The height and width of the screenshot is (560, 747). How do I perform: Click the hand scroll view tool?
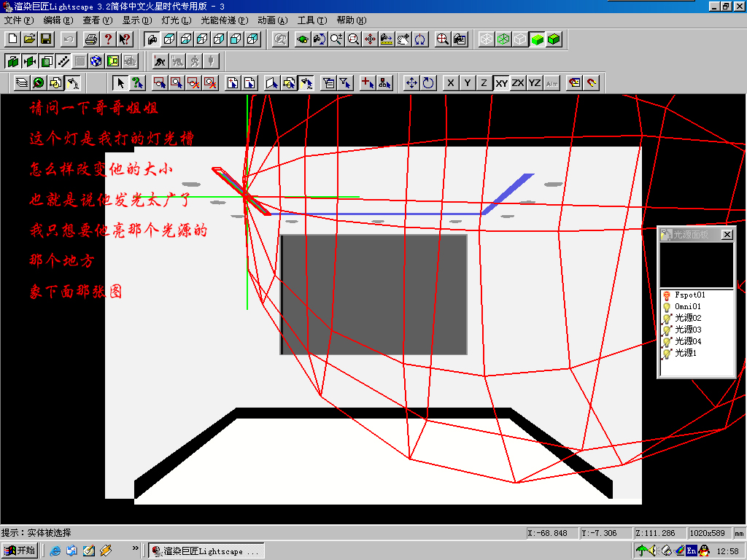pos(403,39)
